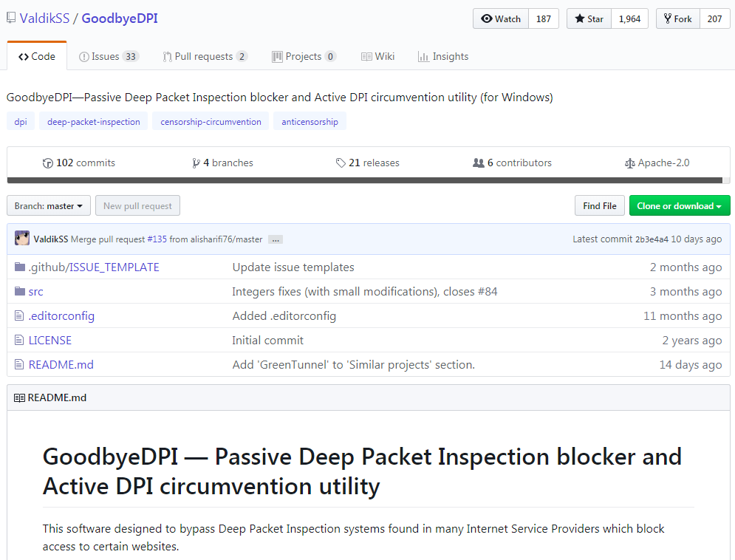The height and width of the screenshot is (560, 735).
Task: Click the Find File button
Action: (599, 205)
